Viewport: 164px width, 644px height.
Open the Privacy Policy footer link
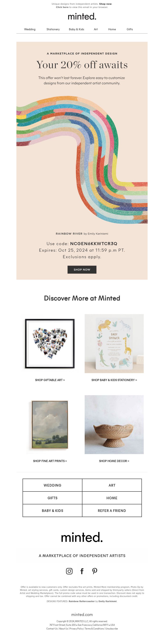76,628
